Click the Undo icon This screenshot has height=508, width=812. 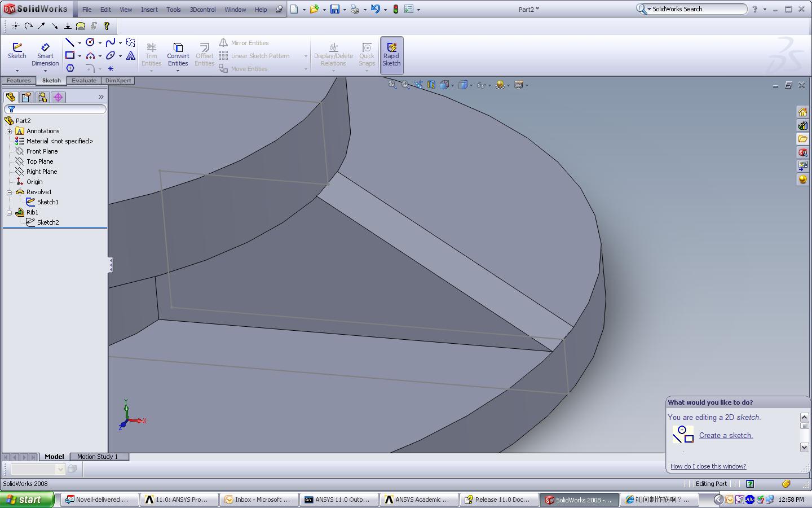[x=375, y=9]
